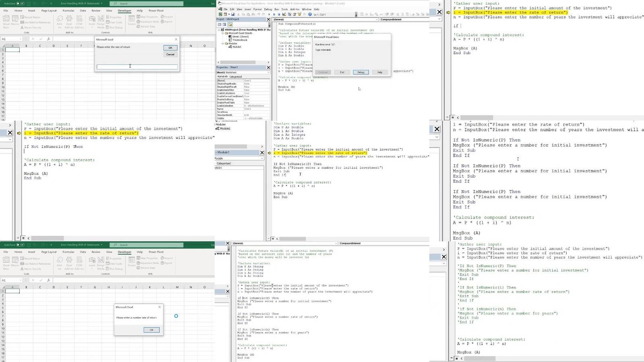Close the Project - VBAProject panel
The image size is (644, 362).
pos(268,19)
